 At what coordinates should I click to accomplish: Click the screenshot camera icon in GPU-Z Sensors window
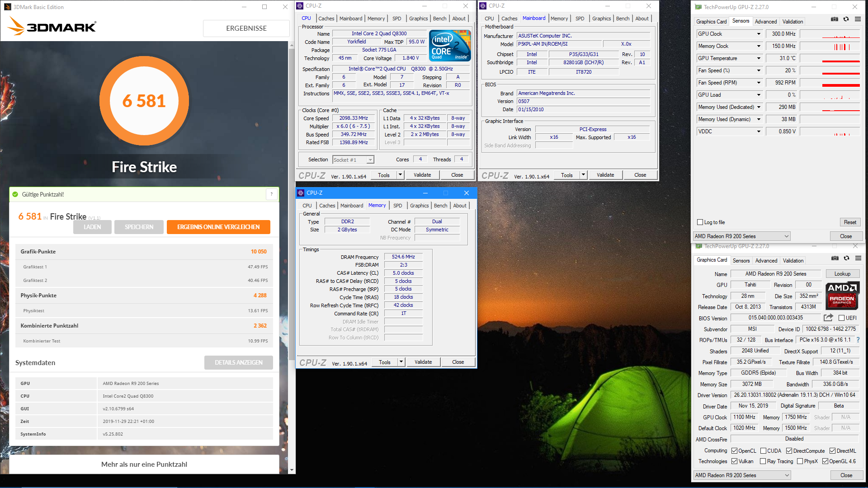click(835, 19)
